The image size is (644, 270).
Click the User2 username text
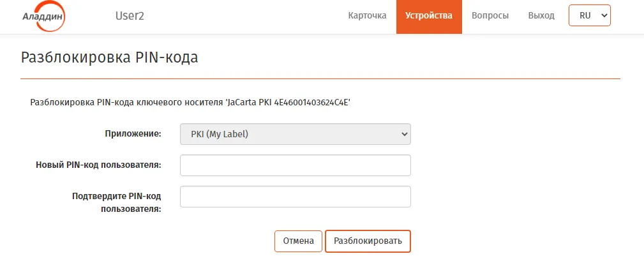point(130,16)
